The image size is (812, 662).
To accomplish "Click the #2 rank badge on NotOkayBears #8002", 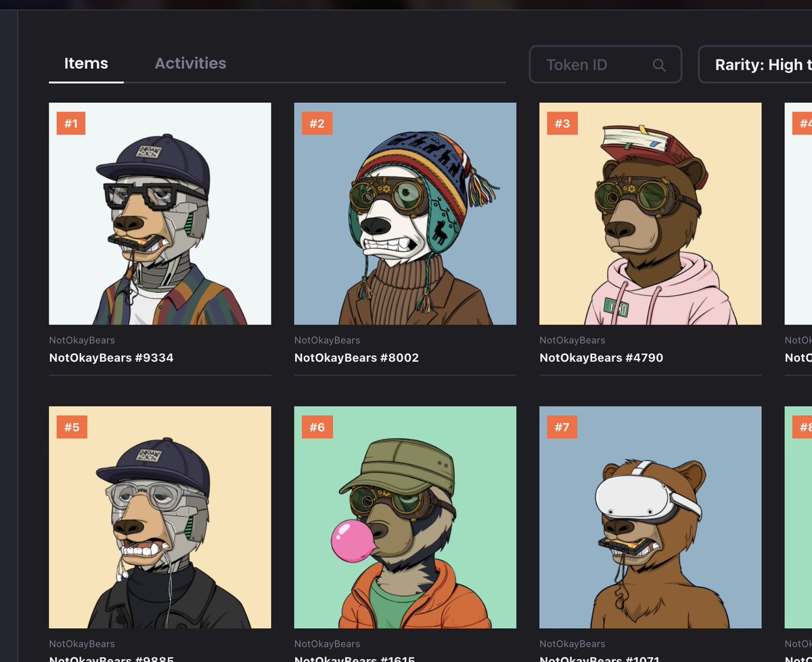I will (x=316, y=123).
